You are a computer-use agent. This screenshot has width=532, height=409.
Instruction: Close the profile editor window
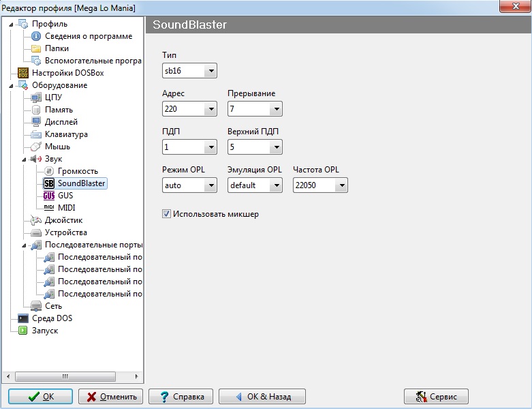pyautogui.click(x=516, y=6)
